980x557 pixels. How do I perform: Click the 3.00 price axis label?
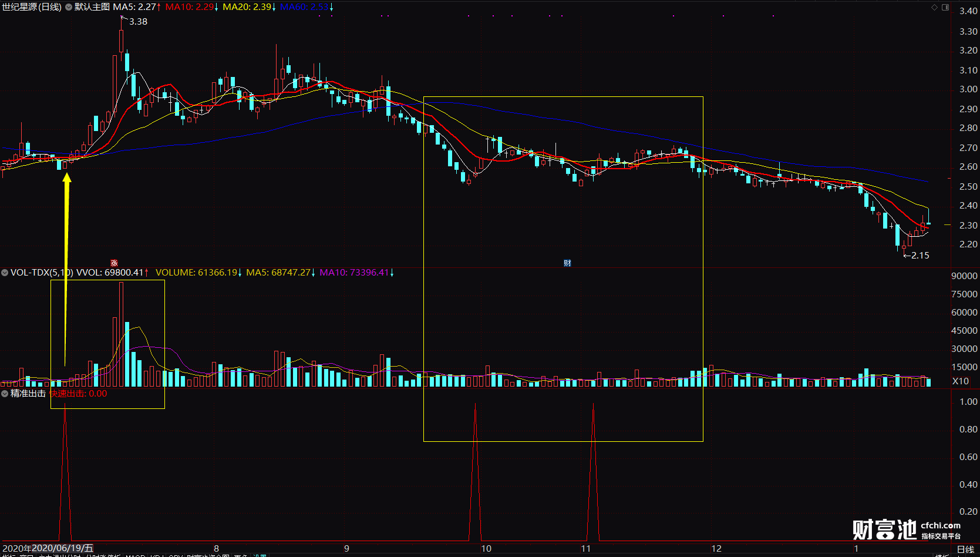click(968, 89)
